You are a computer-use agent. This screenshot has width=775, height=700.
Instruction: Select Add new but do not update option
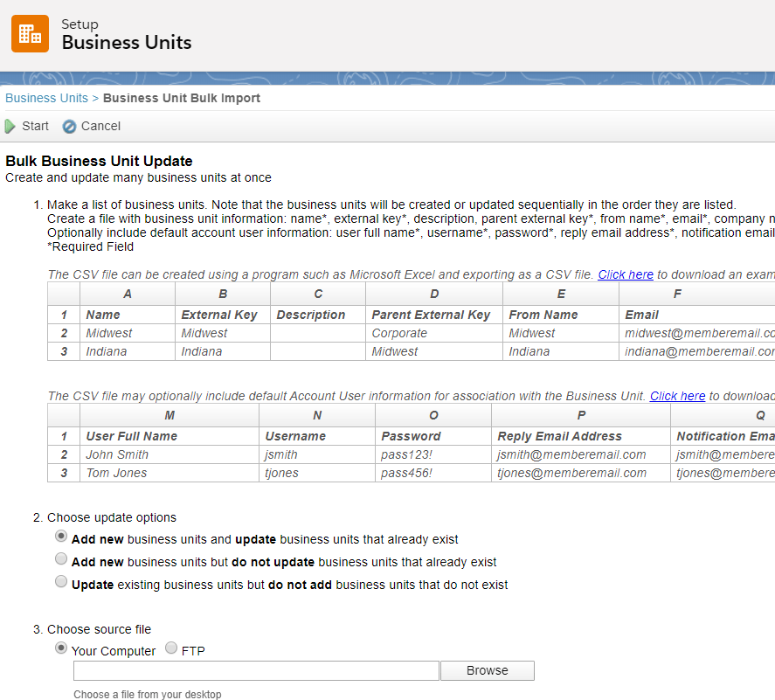tap(61, 559)
